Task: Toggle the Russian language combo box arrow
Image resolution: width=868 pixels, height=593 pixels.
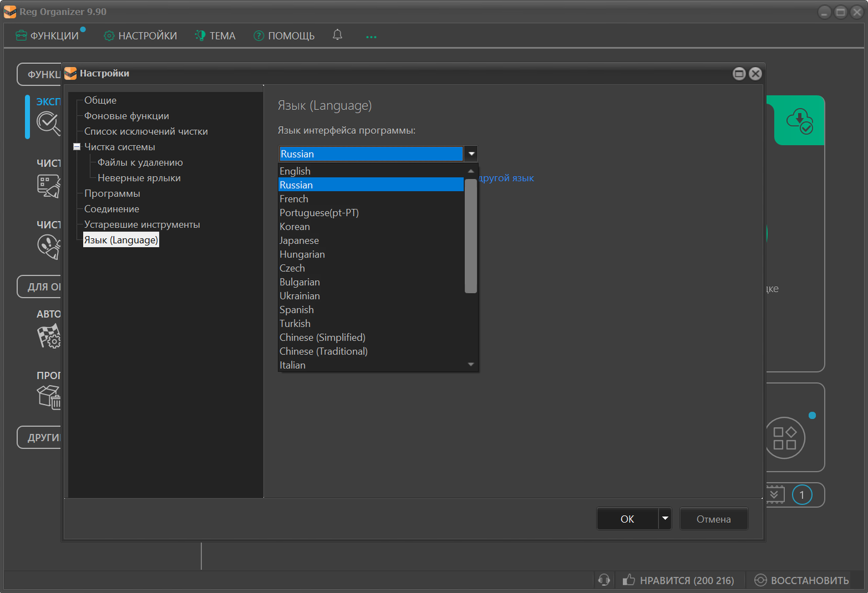Action: (471, 154)
